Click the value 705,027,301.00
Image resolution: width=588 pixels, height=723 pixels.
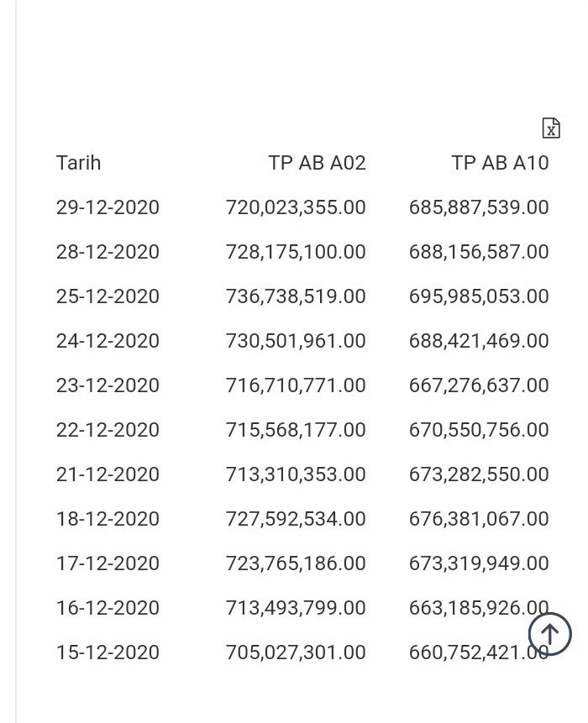click(296, 652)
